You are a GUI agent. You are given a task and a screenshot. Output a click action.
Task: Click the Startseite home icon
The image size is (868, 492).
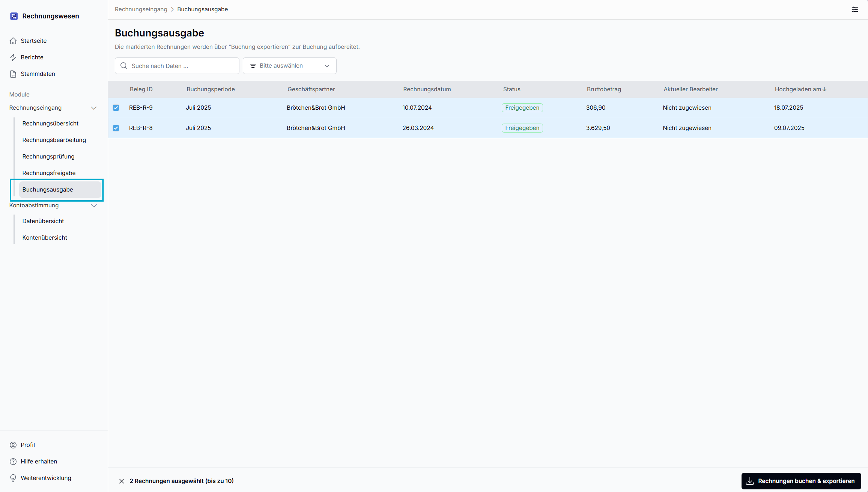point(13,41)
